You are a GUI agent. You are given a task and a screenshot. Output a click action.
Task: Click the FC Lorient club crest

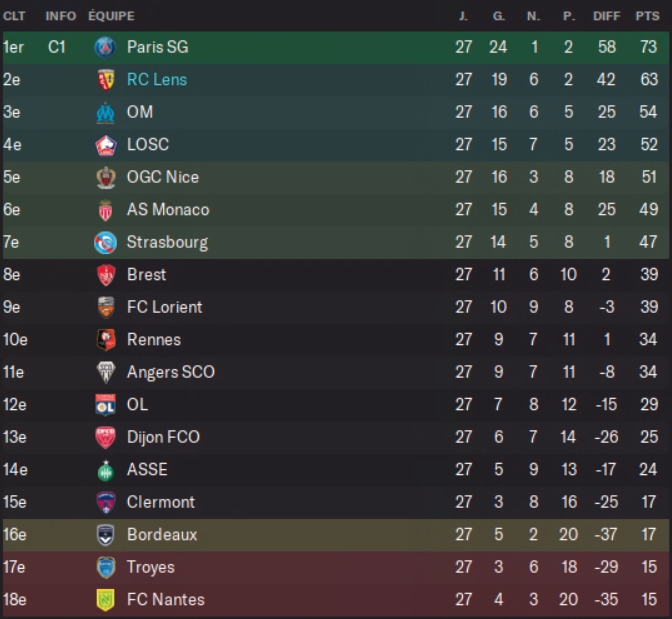[105, 307]
